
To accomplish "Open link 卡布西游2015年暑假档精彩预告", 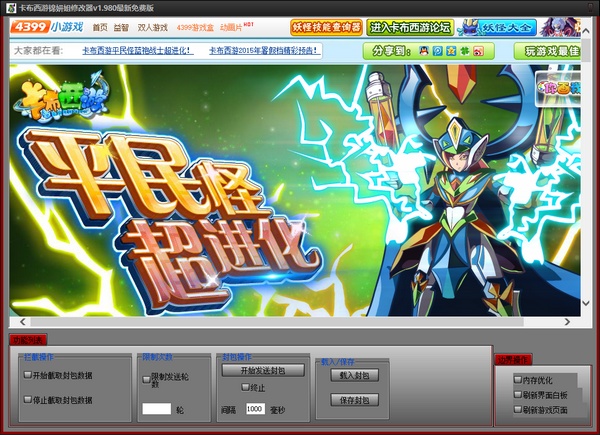I will pos(264,51).
